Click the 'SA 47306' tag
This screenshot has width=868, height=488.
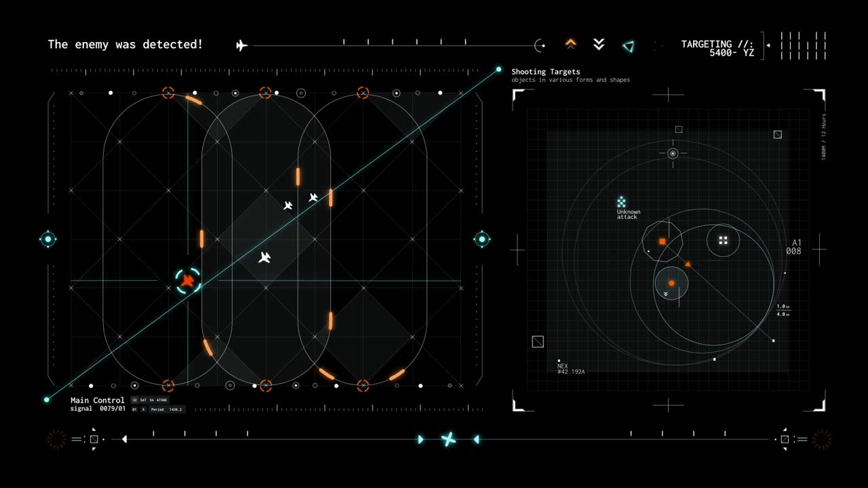[159, 401]
